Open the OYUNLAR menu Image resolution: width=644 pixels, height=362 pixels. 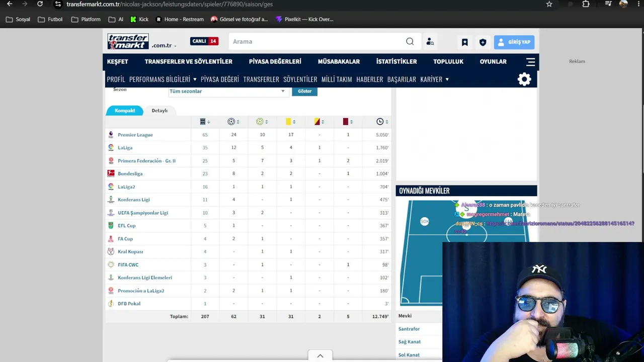click(x=493, y=61)
